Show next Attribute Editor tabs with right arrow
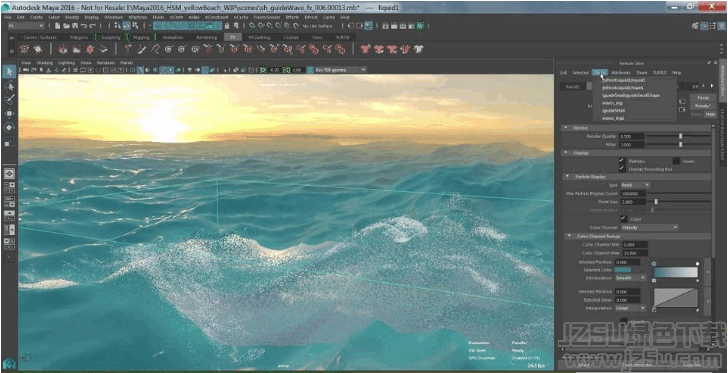Image resolution: width=728 pixels, height=373 pixels. (712, 86)
